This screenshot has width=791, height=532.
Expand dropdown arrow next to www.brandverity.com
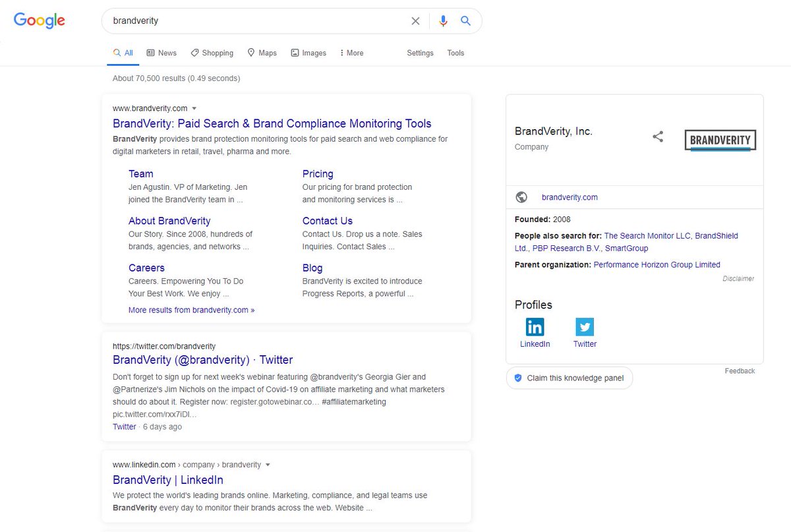pyautogui.click(x=194, y=109)
